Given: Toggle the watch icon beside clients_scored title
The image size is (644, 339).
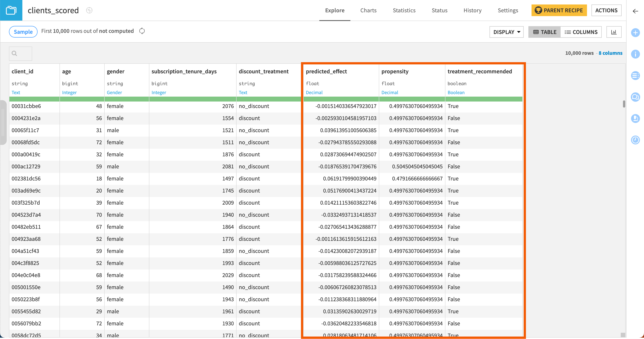Looking at the screenshot, I should (x=89, y=10).
